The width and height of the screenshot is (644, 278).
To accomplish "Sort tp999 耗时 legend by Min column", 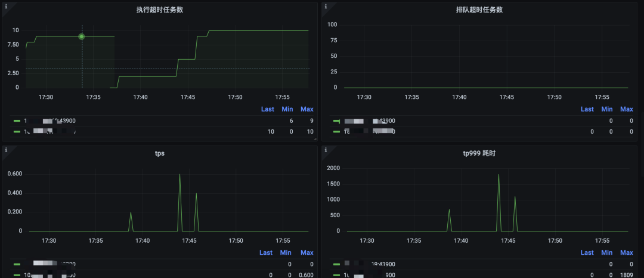I will 606,252.
